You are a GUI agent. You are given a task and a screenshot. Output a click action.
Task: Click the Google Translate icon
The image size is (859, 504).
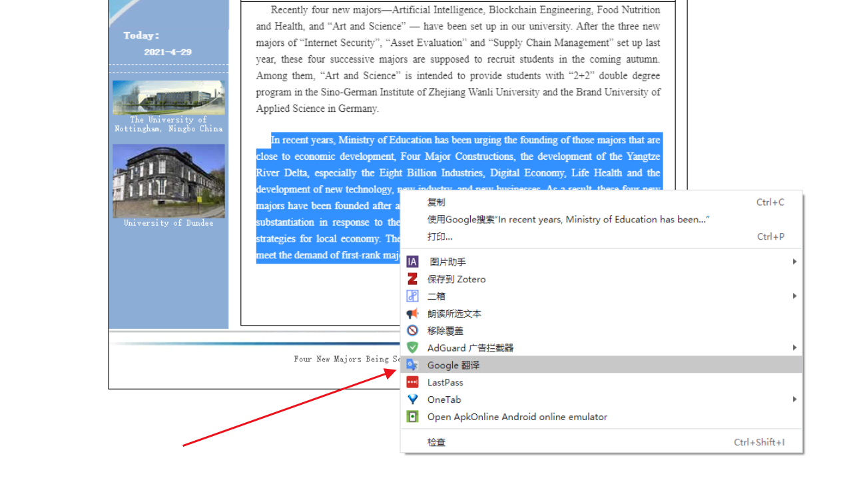412,365
